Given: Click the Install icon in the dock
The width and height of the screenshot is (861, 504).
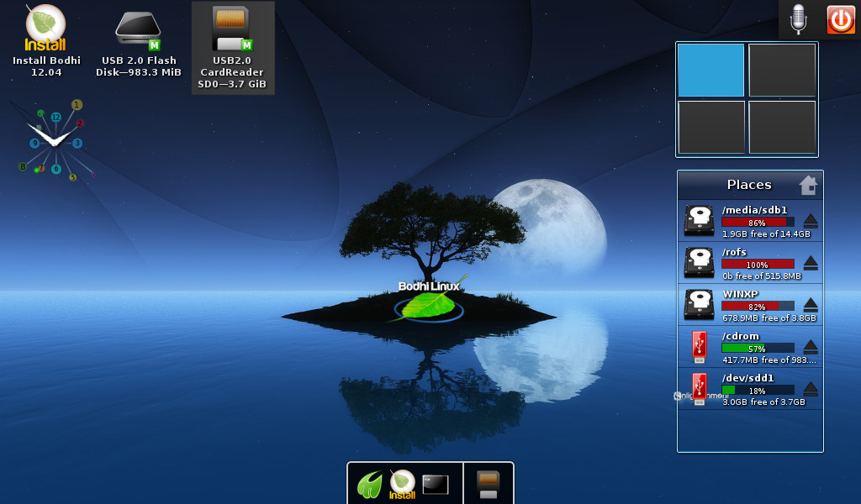Looking at the screenshot, I should (x=402, y=485).
